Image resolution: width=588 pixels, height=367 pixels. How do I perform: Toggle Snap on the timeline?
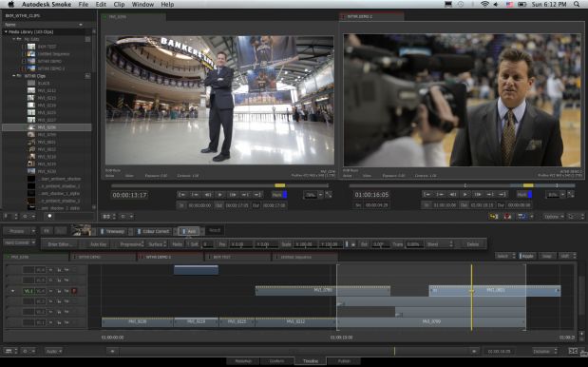click(547, 256)
